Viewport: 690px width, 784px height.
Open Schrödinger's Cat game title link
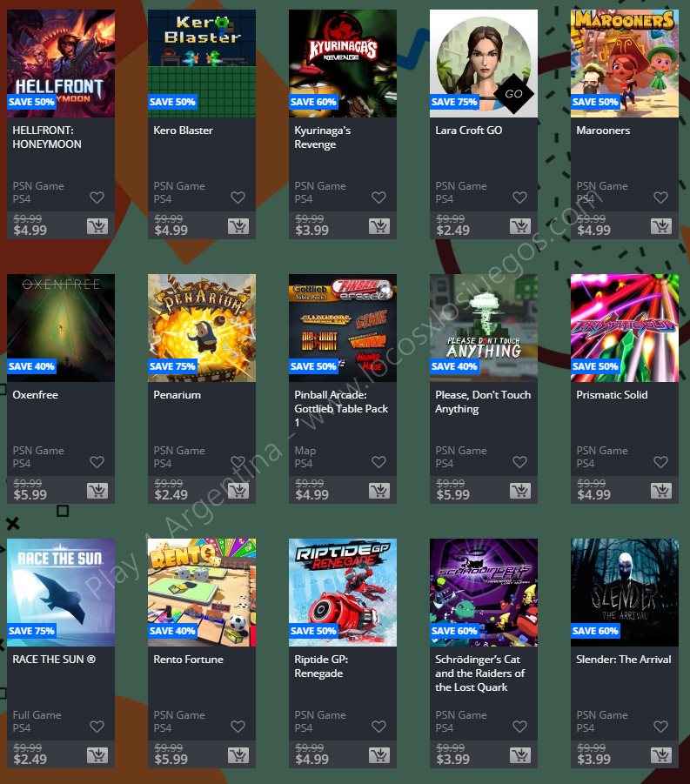pyautogui.click(x=479, y=673)
